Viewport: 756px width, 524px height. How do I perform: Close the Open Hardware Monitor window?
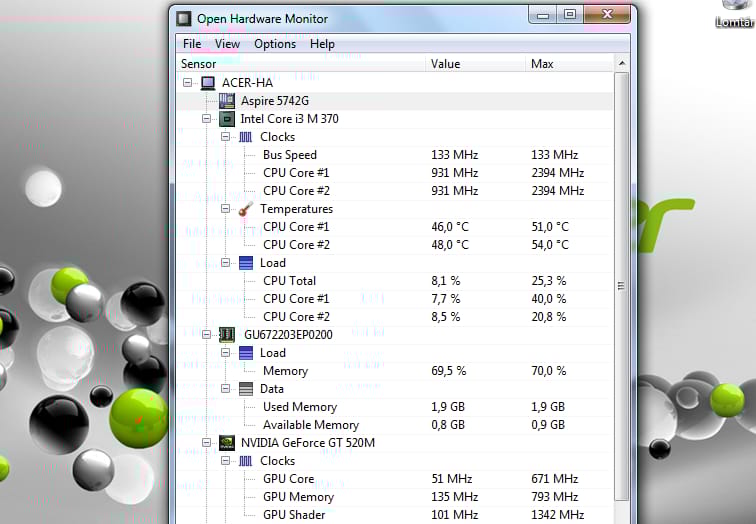pyautogui.click(x=607, y=14)
